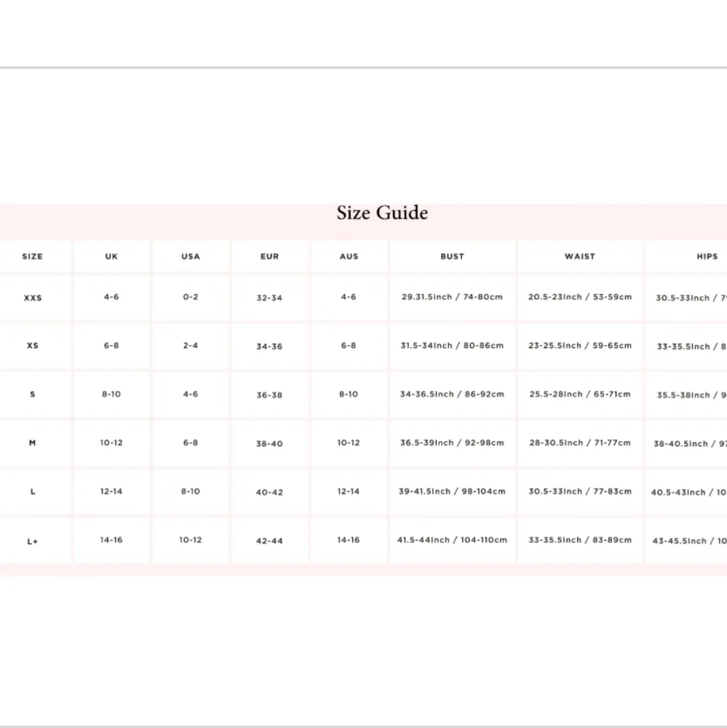The width and height of the screenshot is (727, 728).
Task: Click USA size 2-4 cell
Action: [191, 346]
